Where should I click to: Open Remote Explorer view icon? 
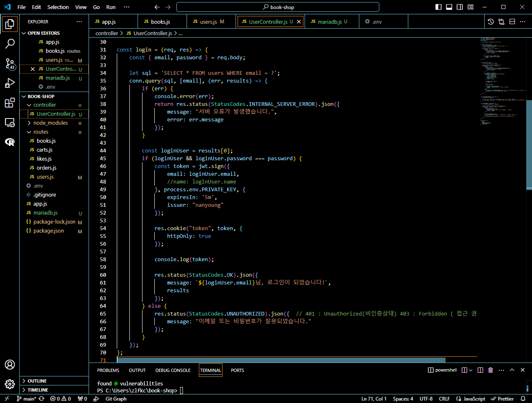pyautogui.click(x=10, y=123)
